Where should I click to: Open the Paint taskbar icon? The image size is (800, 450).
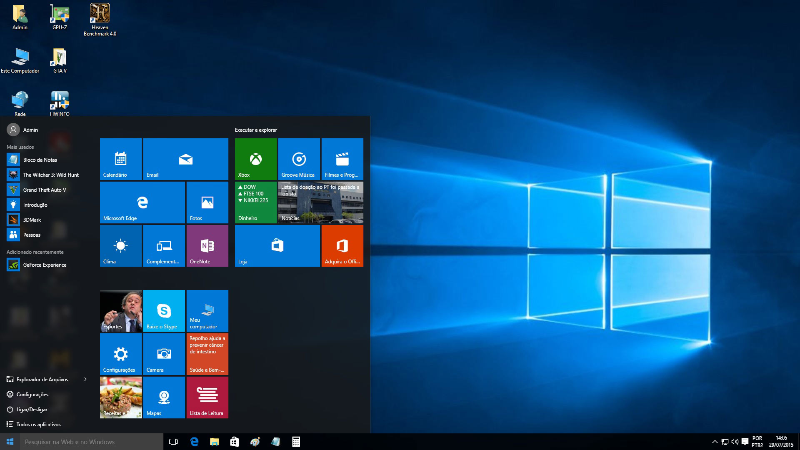tap(255, 442)
